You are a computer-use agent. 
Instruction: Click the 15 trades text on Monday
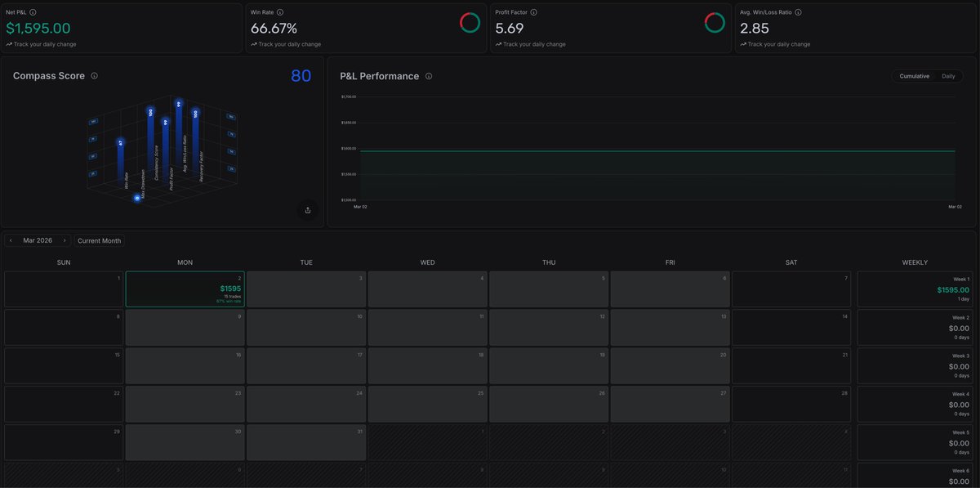click(x=233, y=297)
